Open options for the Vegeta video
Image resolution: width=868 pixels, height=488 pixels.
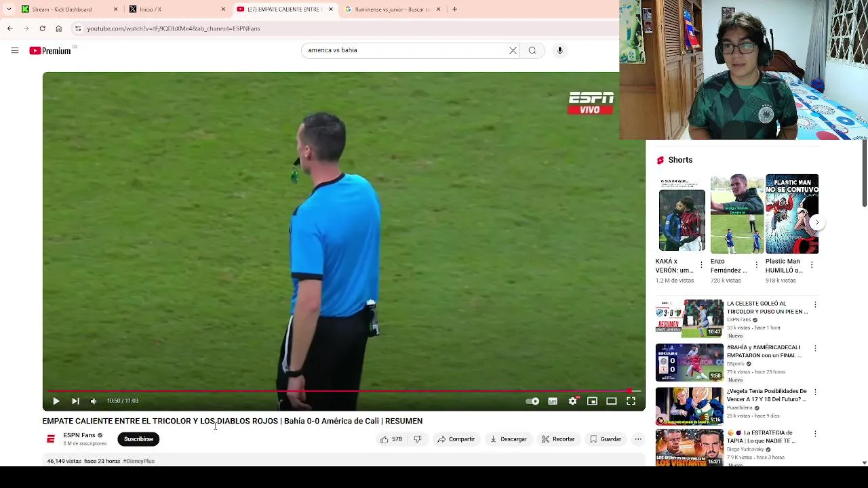[815, 392]
